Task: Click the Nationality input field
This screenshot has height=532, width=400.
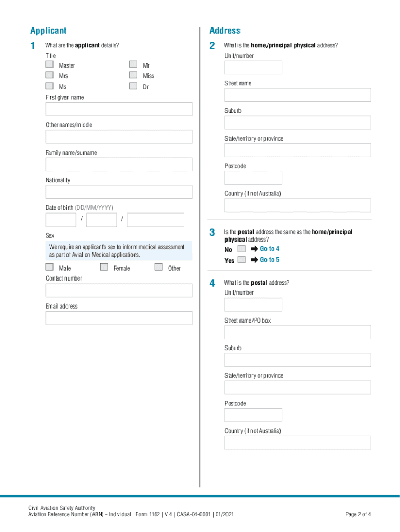Action: tap(119, 192)
